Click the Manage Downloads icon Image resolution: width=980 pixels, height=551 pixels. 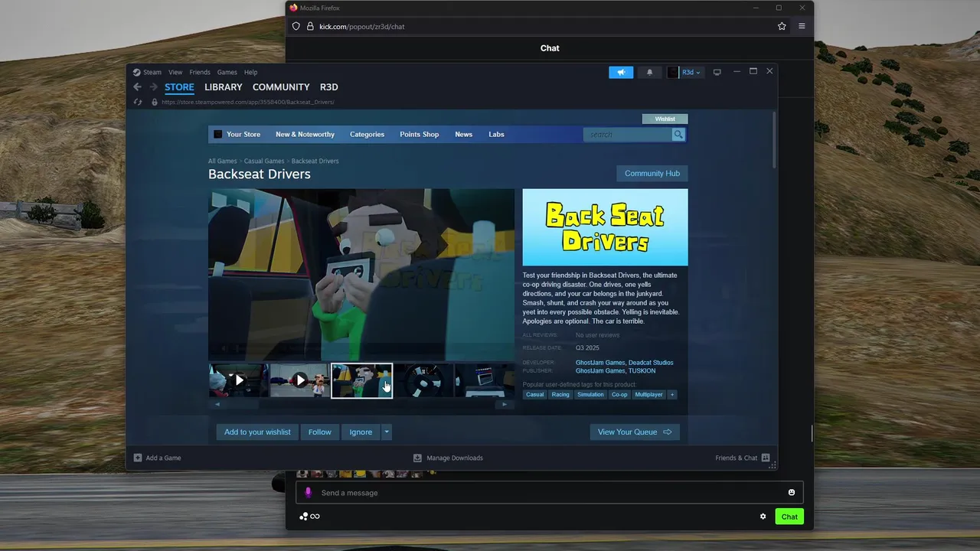[x=417, y=458]
